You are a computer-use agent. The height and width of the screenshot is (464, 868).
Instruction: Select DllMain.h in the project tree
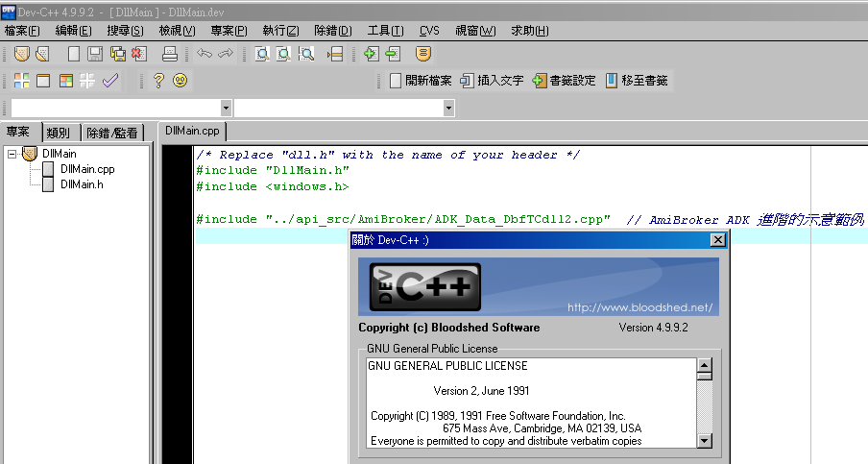point(82,185)
